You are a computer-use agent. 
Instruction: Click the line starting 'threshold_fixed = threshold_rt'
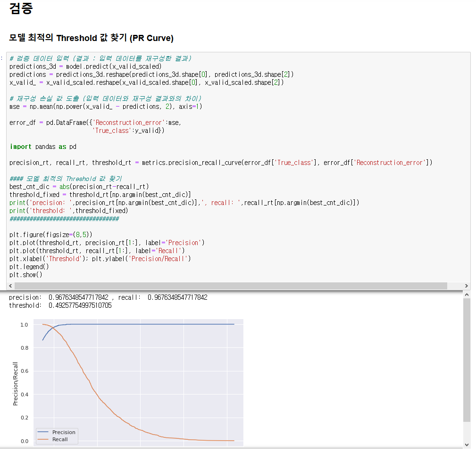[100, 195]
